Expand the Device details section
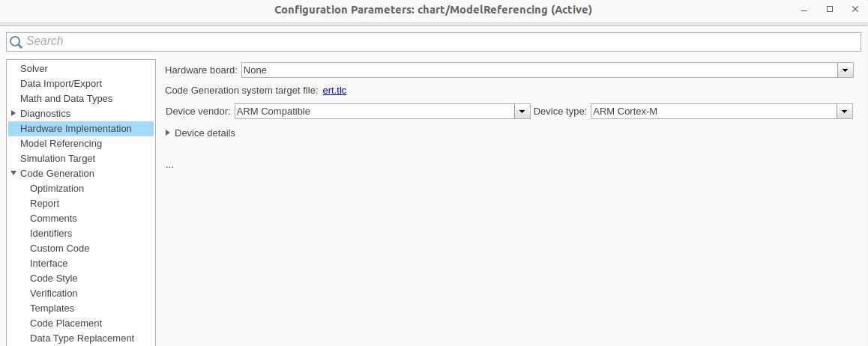Screen dimensions: 868x346 (x=168, y=133)
